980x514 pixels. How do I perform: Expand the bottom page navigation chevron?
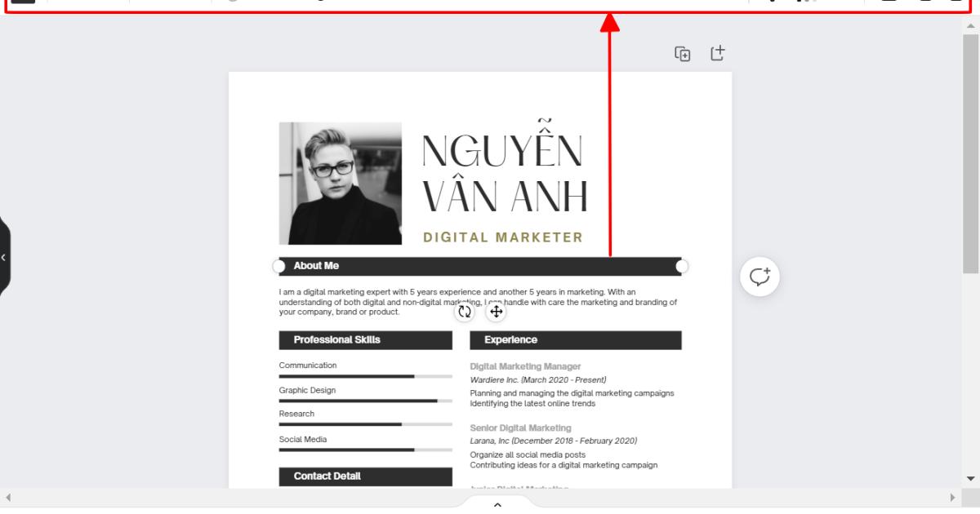(497, 507)
